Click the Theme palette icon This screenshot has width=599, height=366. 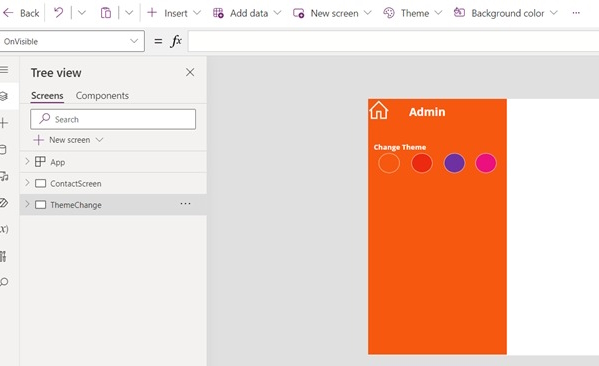coord(389,13)
